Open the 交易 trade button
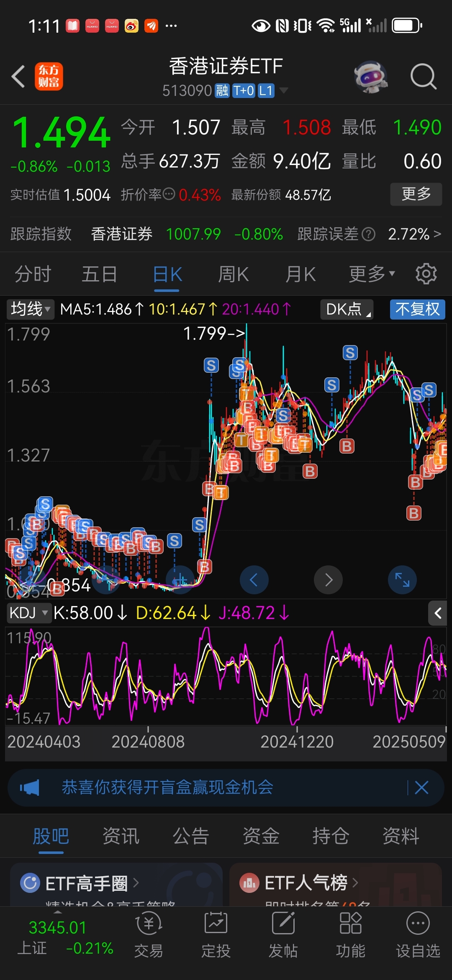The image size is (452, 980). [x=149, y=935]
